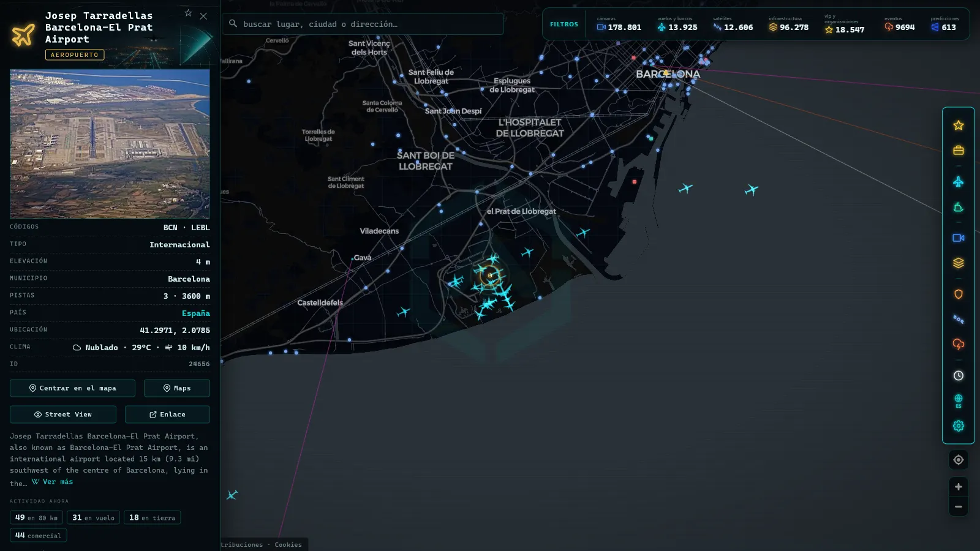Toggle the flights airplane layer icon
The width and height of the screenshot is (980, 551).
[x=959, y=182]
